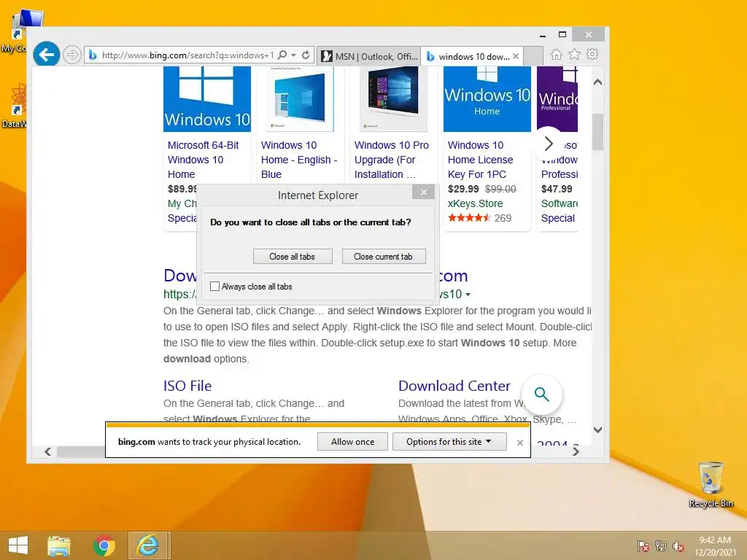Open Favorites star icon
Image resolution: width=747 pixels, height=560 pixels.
click(575, 55)
